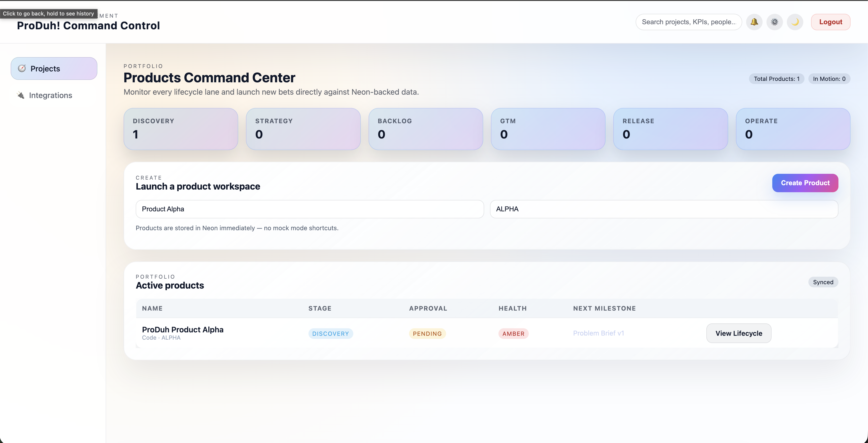
Task: Click the ALPHA product code field
Action: point(663,209)
